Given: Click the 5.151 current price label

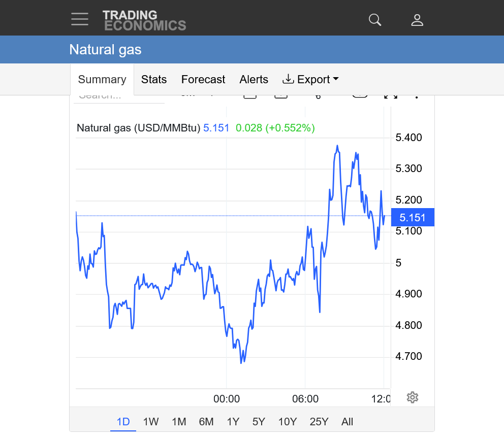Looking at the screenshot, I should [412, 218].
